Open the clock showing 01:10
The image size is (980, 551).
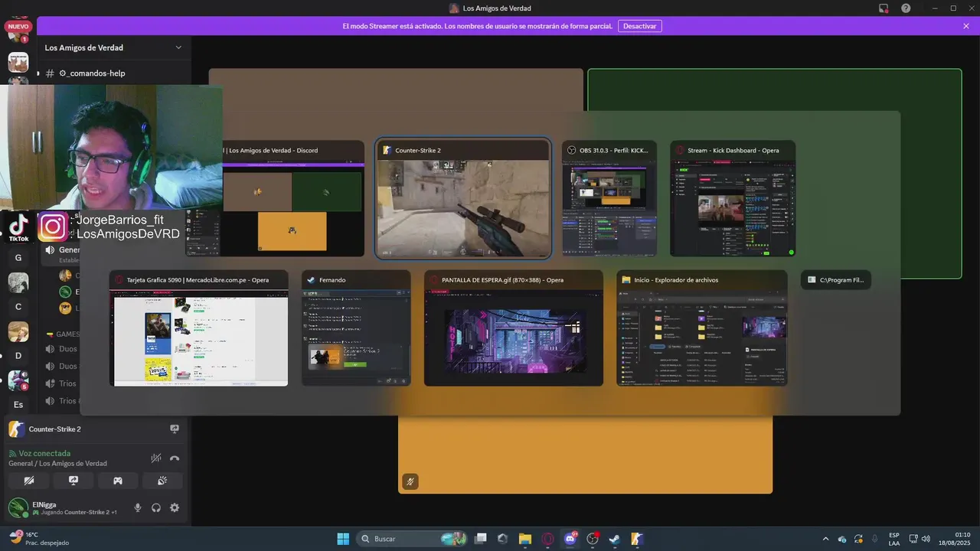coord(954,539)
